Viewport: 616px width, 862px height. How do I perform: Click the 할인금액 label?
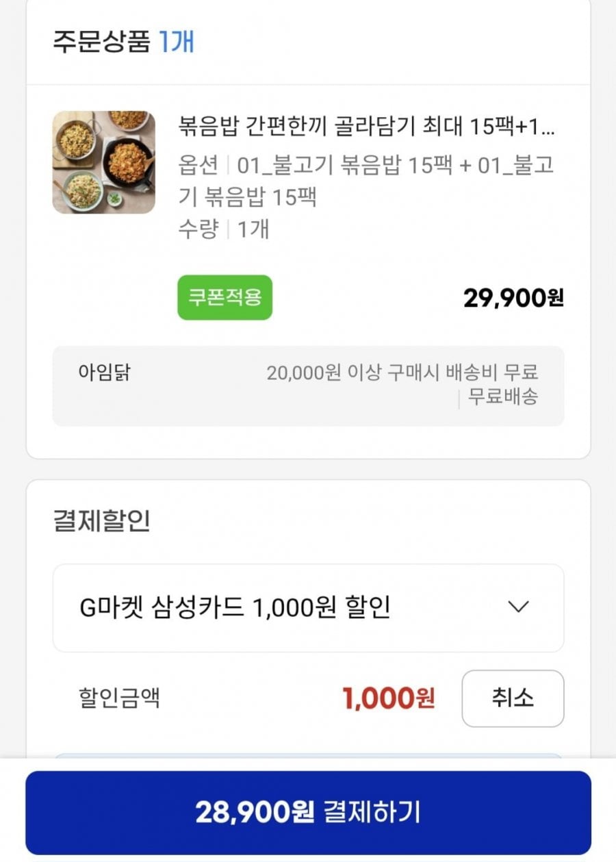pyautogui.click(x=119, y=698)
